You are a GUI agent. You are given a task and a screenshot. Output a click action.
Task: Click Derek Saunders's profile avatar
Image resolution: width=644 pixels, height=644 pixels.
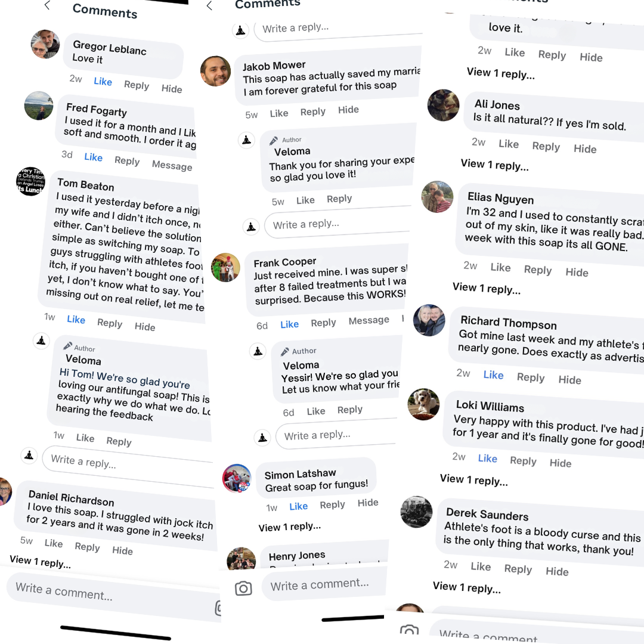click(416, 512)
